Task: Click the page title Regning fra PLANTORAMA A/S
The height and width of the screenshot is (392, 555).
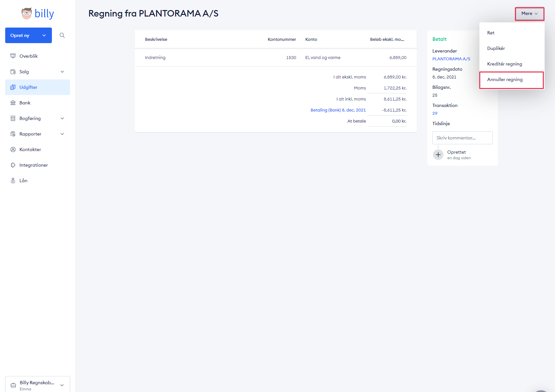Action: [x=153, y=14]
